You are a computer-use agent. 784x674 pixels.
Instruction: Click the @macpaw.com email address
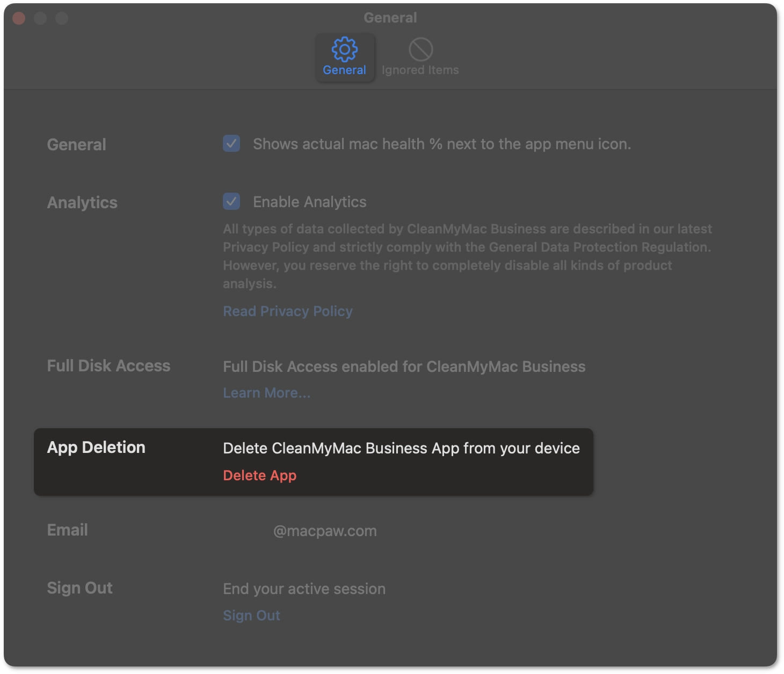325,531
